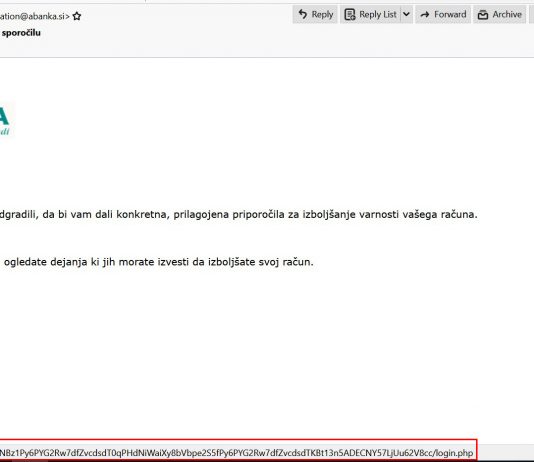The height and width of the screenshot is (462, 534).
Task: Star the sender address abanka.si
Action: 77,16
